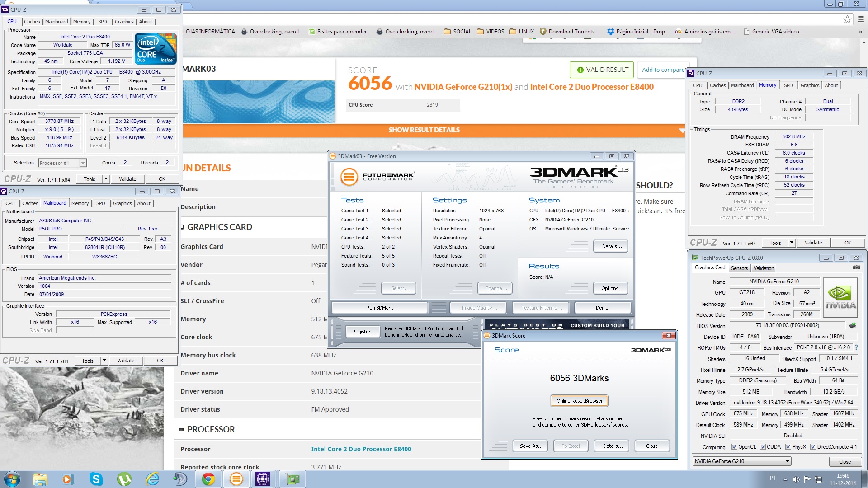Screen dimensions: 868x488
Task: Toggle the DirectCompute 4.1 checkbox
Action: coord(813,447)
